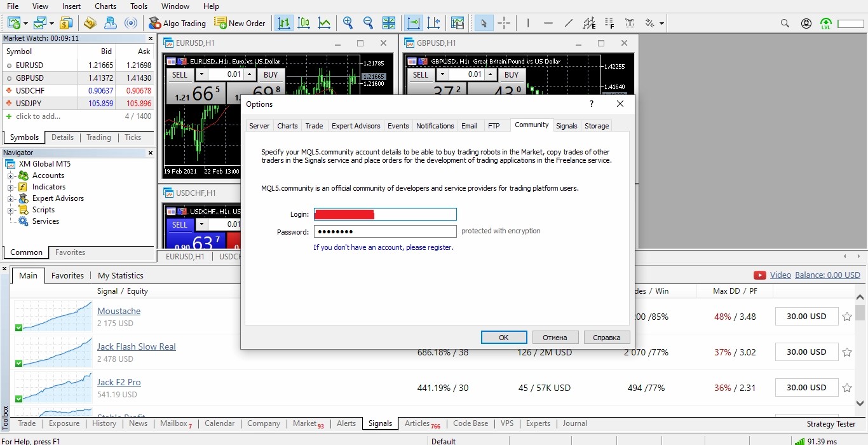Open the Tools menu
This screenshot has width=868, height=445.
click(139, 6)
